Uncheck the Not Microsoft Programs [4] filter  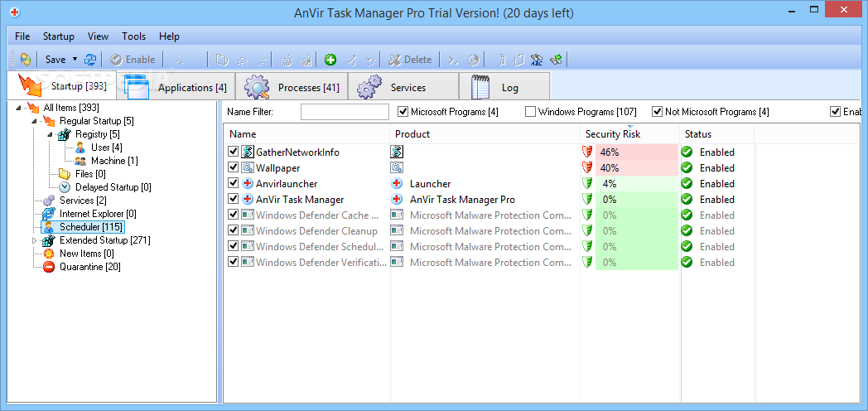point(657,111)
